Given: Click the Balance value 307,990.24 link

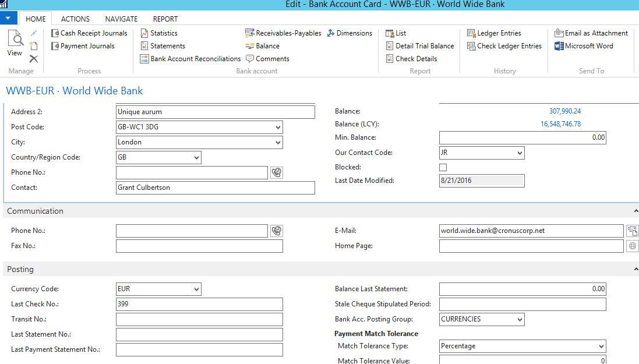Looking at the screenshot, I should coord(565,111).
